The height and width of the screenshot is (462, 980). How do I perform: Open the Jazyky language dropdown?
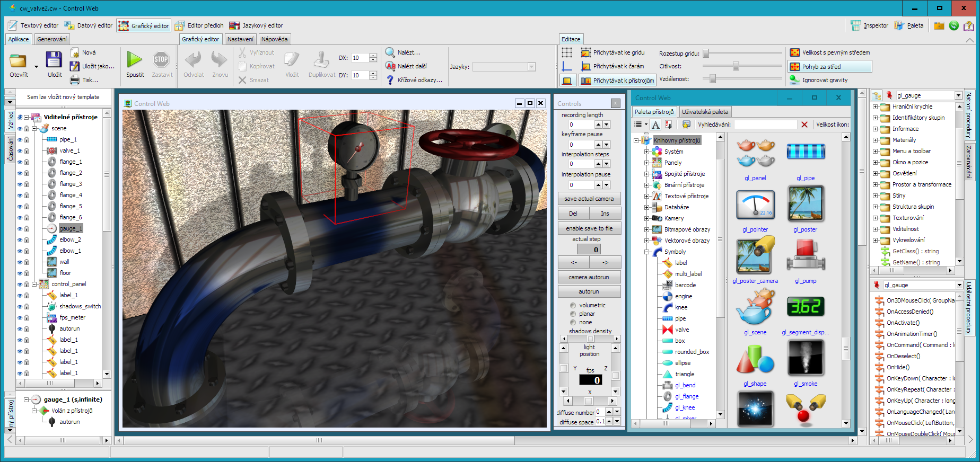click(531, 67)
